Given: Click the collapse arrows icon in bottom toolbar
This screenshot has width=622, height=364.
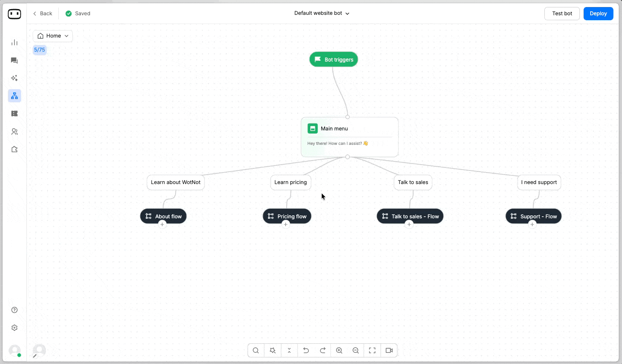Looking at the screenshot, I should 289,350.
